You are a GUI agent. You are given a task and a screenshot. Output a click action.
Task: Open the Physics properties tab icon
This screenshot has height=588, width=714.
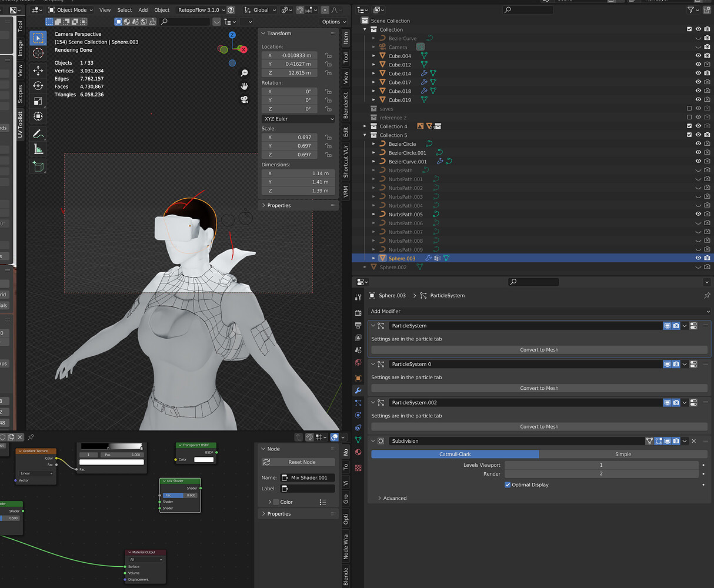[358, 415]
